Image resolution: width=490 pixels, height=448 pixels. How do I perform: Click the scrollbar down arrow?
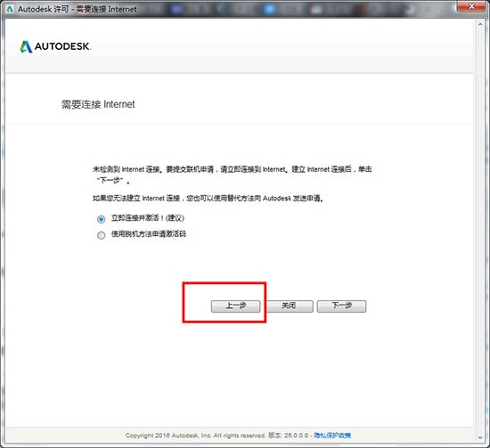click(480, 437)
